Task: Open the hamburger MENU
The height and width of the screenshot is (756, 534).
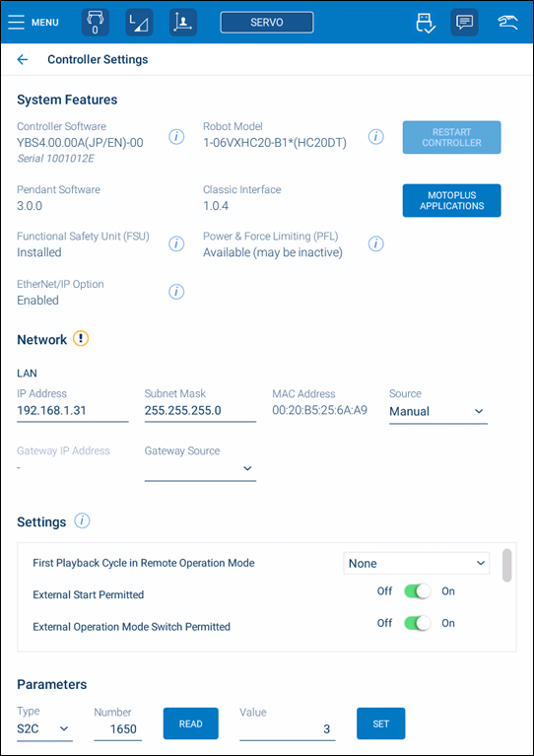Action: [33, 23]
